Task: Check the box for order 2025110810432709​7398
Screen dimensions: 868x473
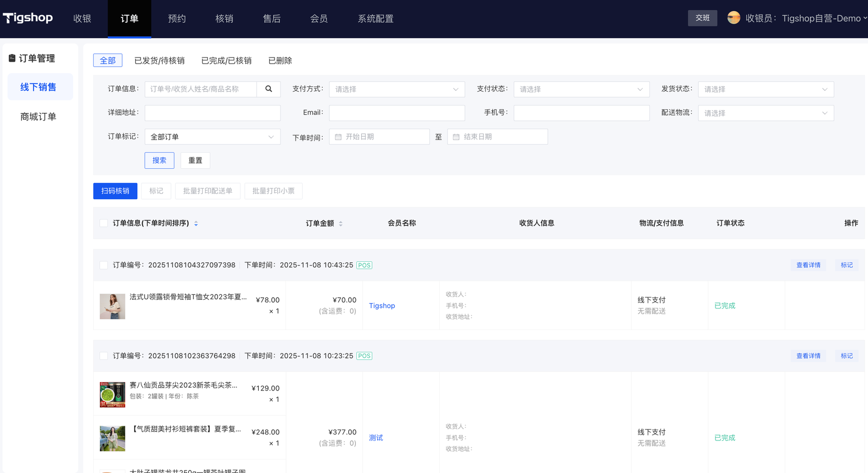Action: 104,265
